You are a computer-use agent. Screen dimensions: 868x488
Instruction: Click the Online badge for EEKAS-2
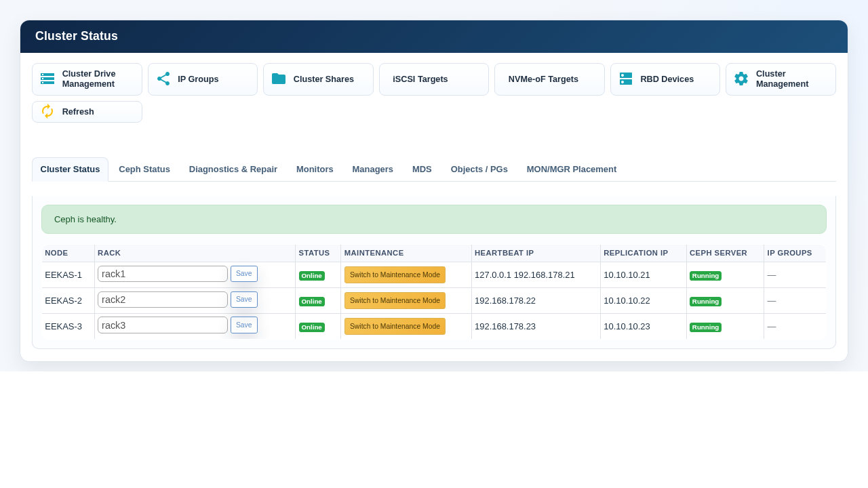pos(312,302)
